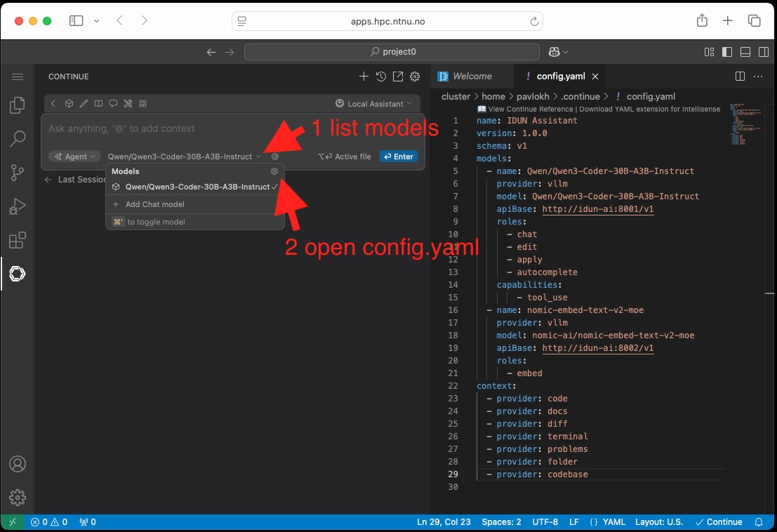Viewport: 777px width, 532px height.
Task: View Continue session history
Action: click(380, 77)
